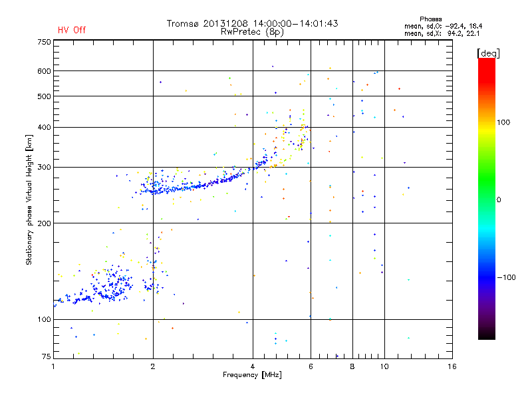Click x-axis tick label '4'
Screen dimensions: 532x399
pyautogui.click(x=253, y=366)
